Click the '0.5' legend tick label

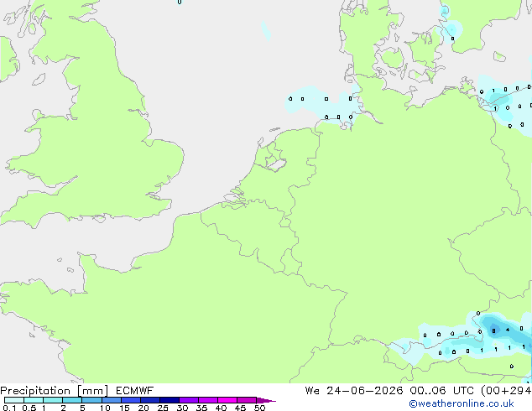[29, 408]
